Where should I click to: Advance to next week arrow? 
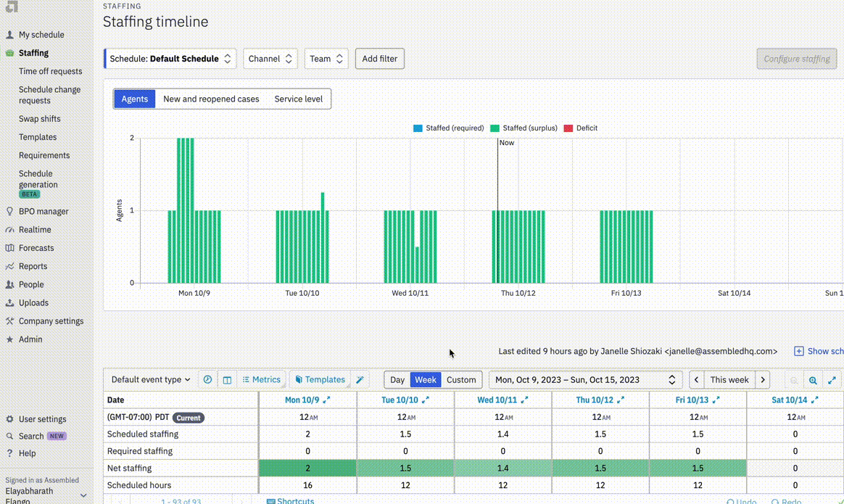[762, 379]
